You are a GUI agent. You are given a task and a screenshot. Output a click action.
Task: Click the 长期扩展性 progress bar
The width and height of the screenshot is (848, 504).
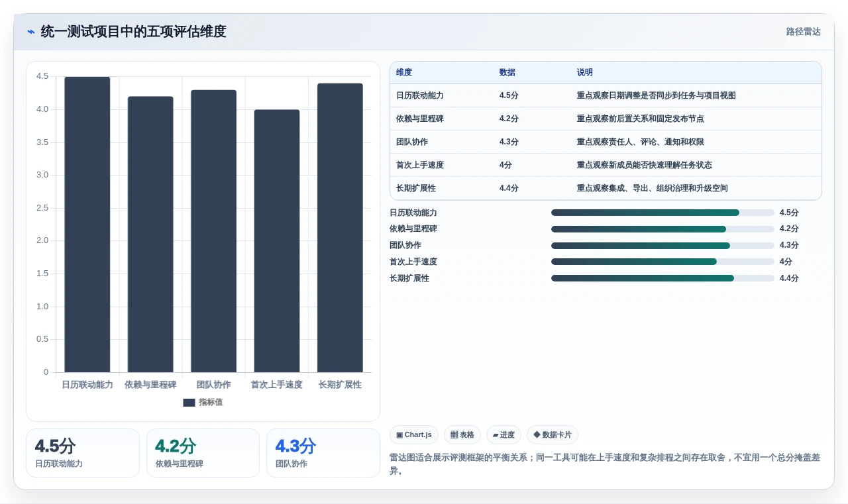coord(662,278)
